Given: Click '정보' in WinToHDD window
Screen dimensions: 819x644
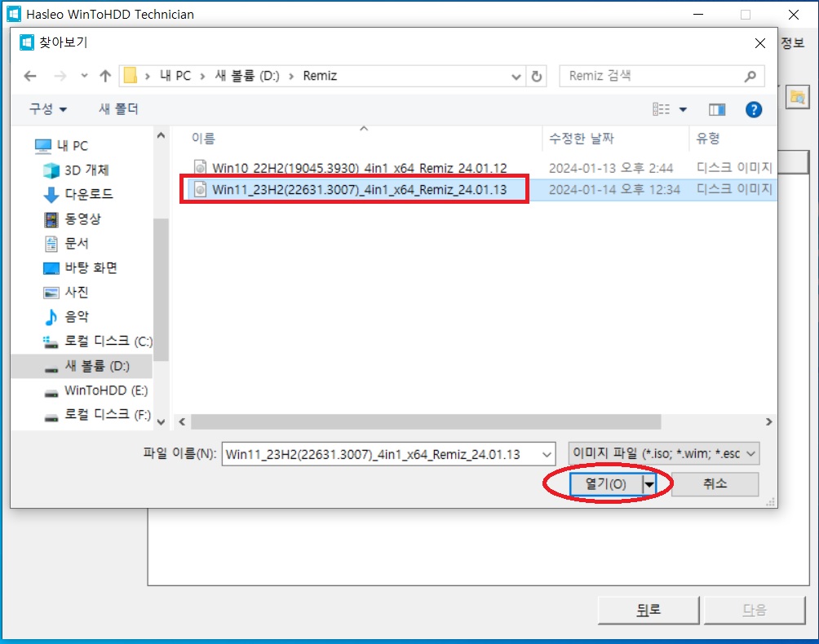Looking at the screenshot, I should tap(792, 42).
